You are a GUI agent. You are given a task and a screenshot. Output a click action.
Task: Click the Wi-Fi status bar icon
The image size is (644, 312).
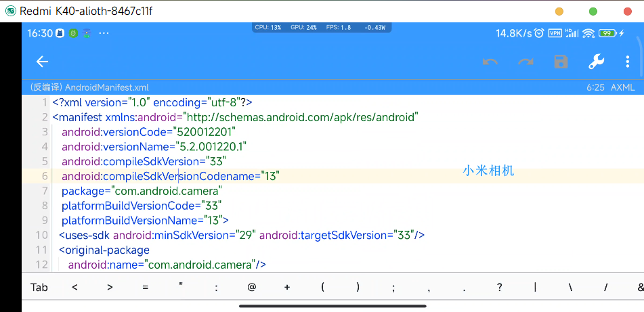[589, 33]
